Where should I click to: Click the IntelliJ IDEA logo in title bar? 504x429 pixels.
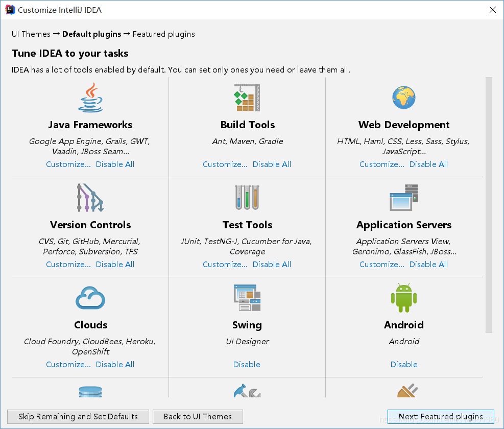point(10,10)
